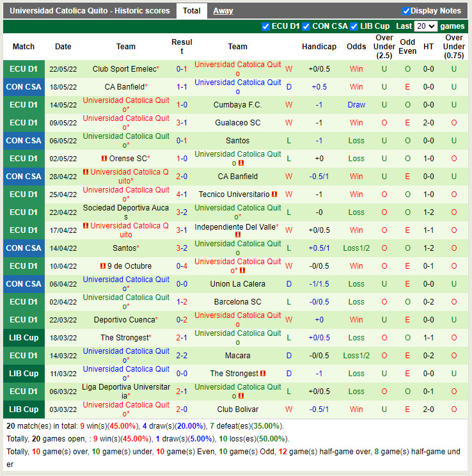Click red card icon below Independiente Del Valle
The width and height of the screenshot is (472, 476).
pos(238,235)
